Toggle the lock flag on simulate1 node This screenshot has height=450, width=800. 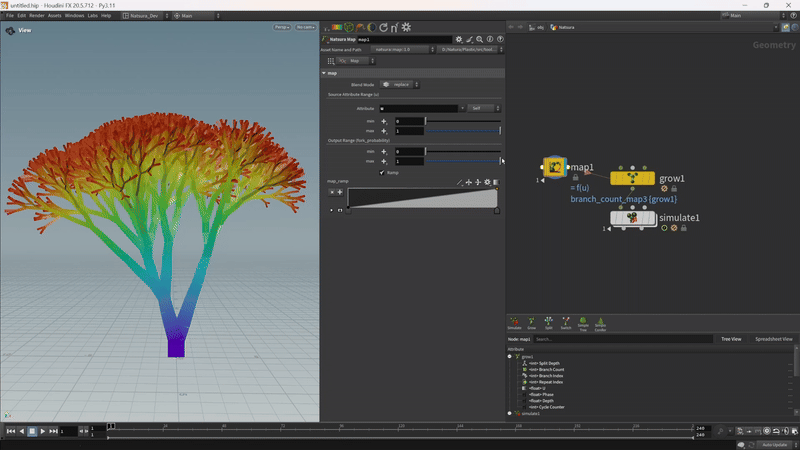click(684, 228)
